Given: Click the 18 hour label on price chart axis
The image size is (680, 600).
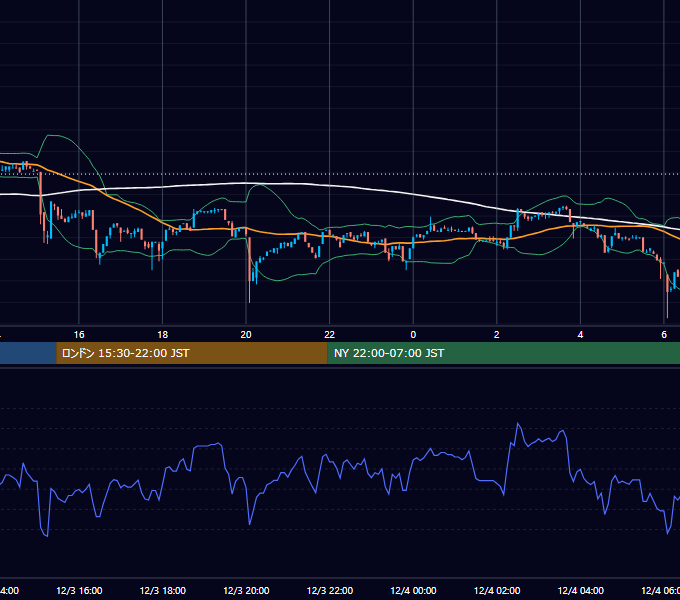Looking at the screenshot, I should pyautogui.click(x=163, y=335).
